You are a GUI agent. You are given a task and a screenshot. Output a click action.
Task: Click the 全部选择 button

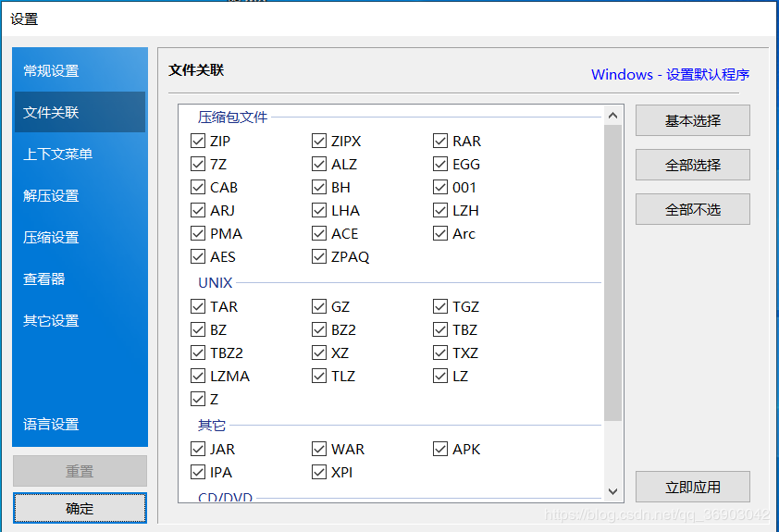693,165
